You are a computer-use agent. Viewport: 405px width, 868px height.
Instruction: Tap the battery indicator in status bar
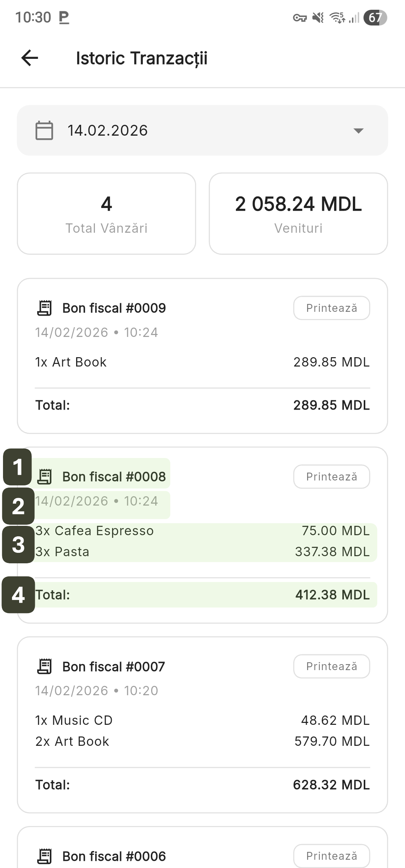click(x=375, y=18)
